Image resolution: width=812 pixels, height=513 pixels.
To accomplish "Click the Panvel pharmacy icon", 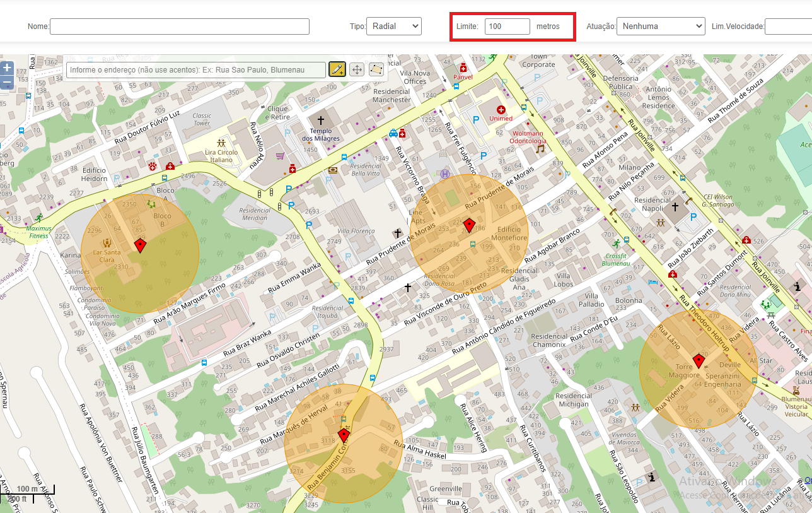I will [x=463, y=68].
